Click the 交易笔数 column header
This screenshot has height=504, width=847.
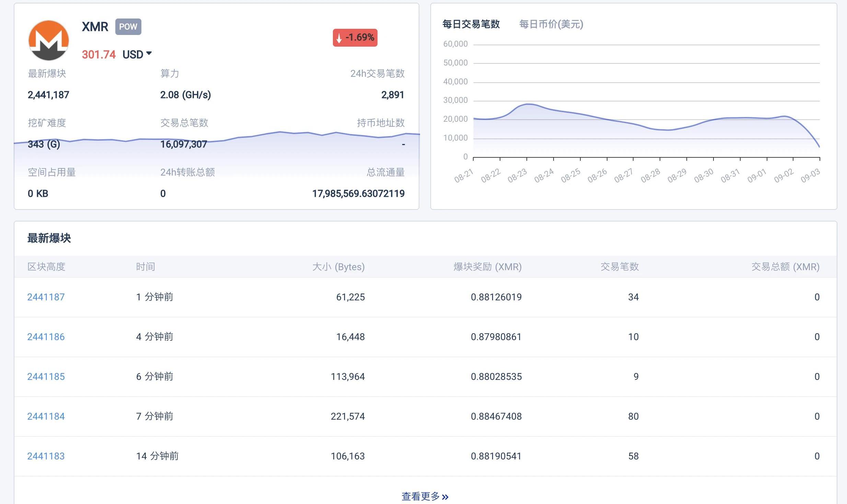[619, 267]
